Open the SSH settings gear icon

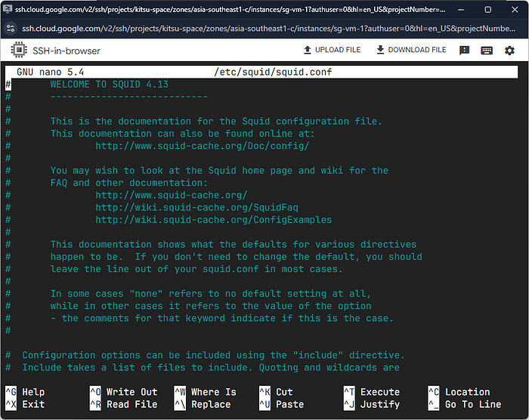[509, 51]
